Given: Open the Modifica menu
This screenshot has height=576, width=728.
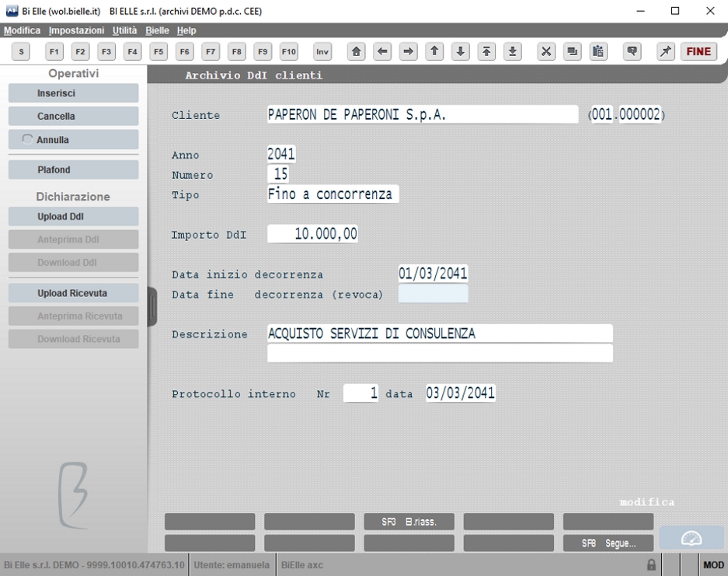Looking at the screenshot, I should 22,30.
